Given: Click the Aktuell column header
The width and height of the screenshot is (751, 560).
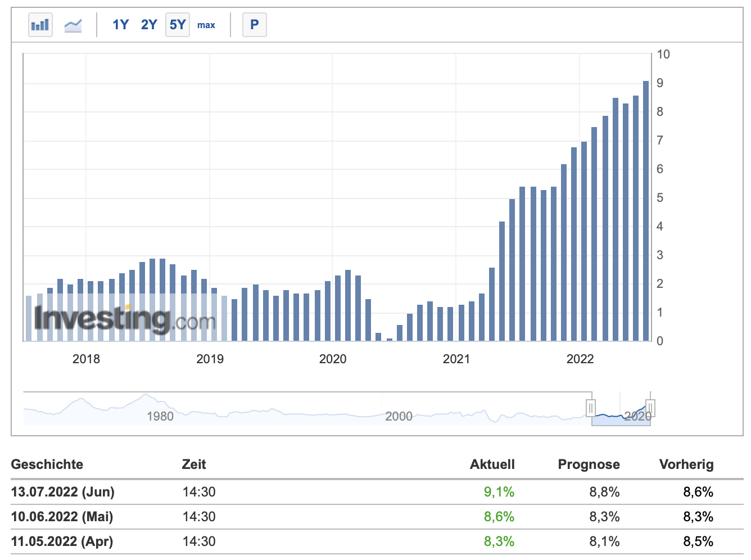Looking at the screenshot, I should (x=492, y=464).
